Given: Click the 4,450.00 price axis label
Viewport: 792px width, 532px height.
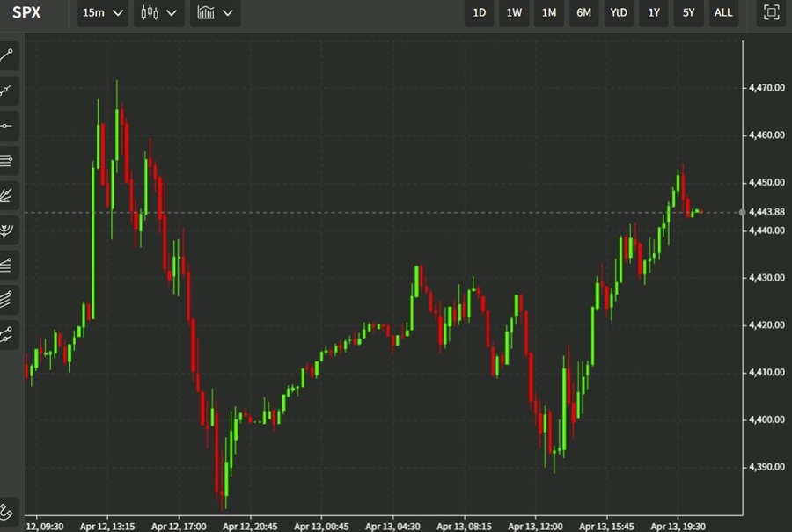Looking at the screenshot, I should tap(766, 182).
